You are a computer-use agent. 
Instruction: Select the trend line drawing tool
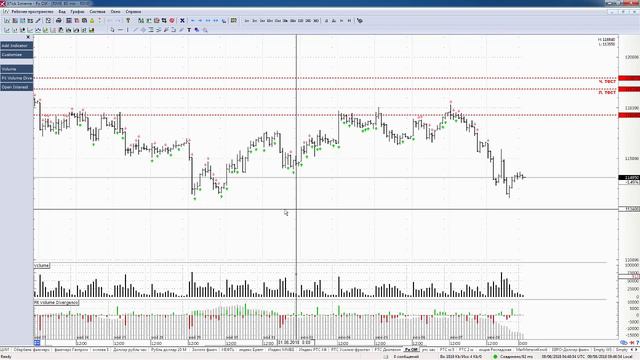coord(136,30)
